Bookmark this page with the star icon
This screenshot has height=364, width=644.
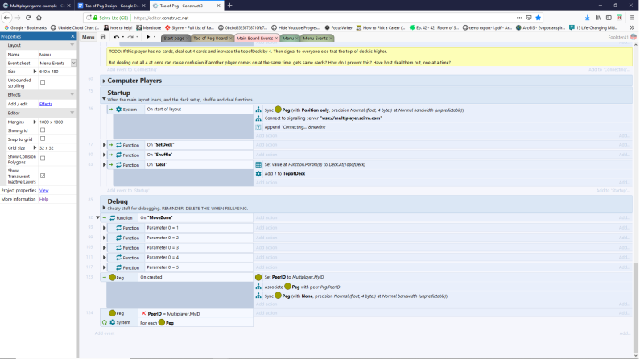click(x=538, y=18)
